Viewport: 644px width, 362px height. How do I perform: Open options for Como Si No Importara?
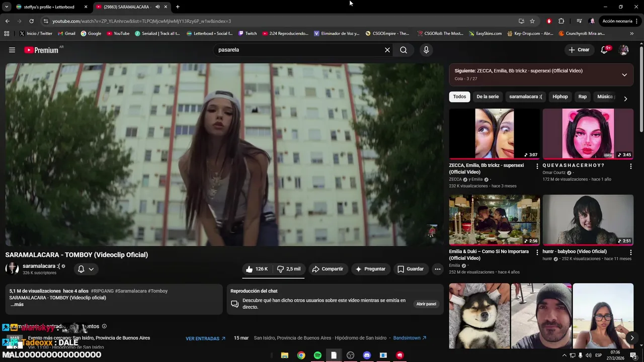(x=537, y=252)
